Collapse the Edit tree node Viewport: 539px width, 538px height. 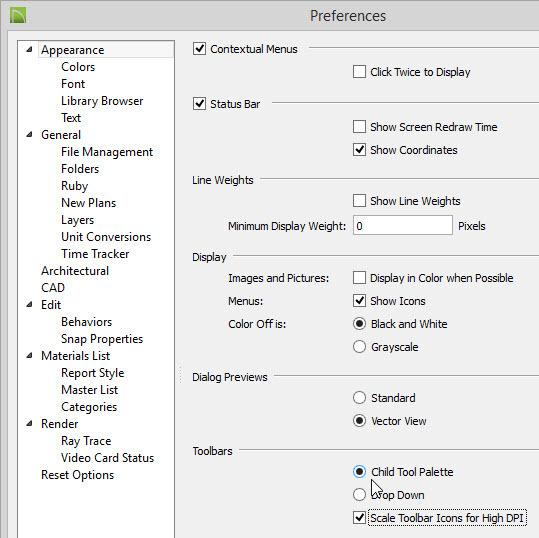pos(30,304)
